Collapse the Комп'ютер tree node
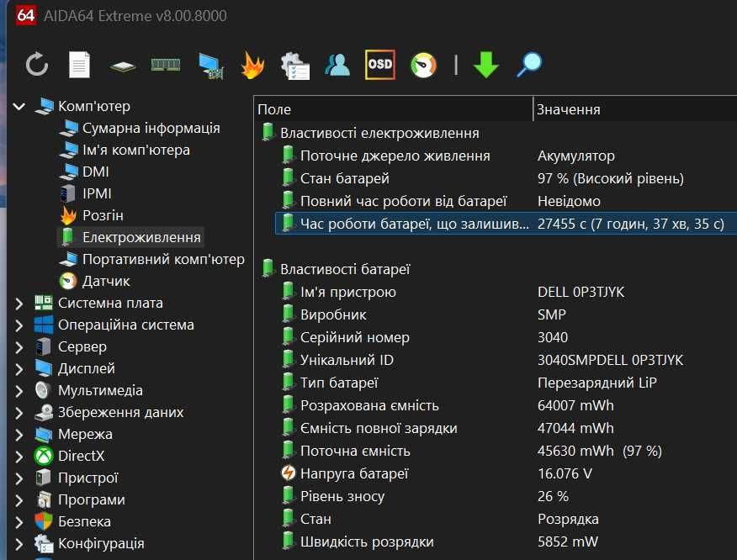The height and width of the screenshot is (560, 737). click(19, 106)
